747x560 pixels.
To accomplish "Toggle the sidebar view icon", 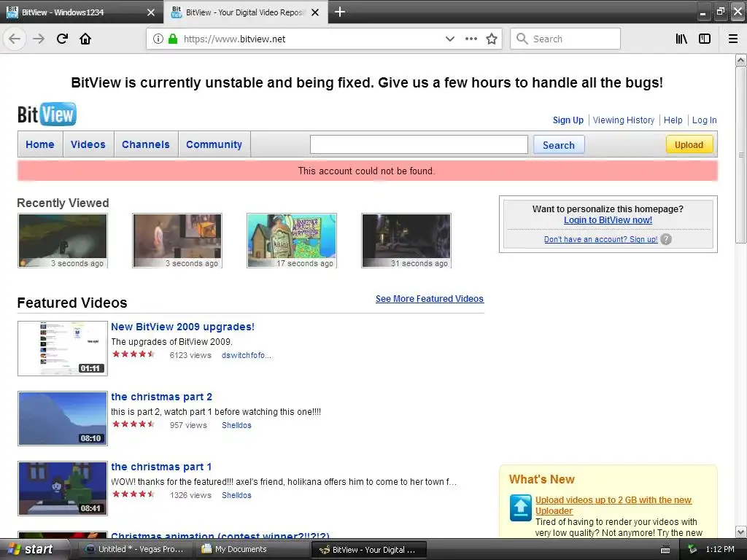I will (x=705, y=39).
